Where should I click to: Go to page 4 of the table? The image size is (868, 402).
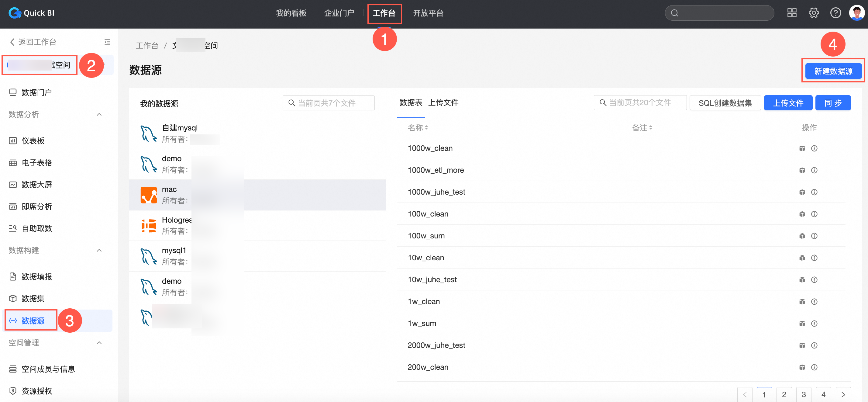(823, 394)
